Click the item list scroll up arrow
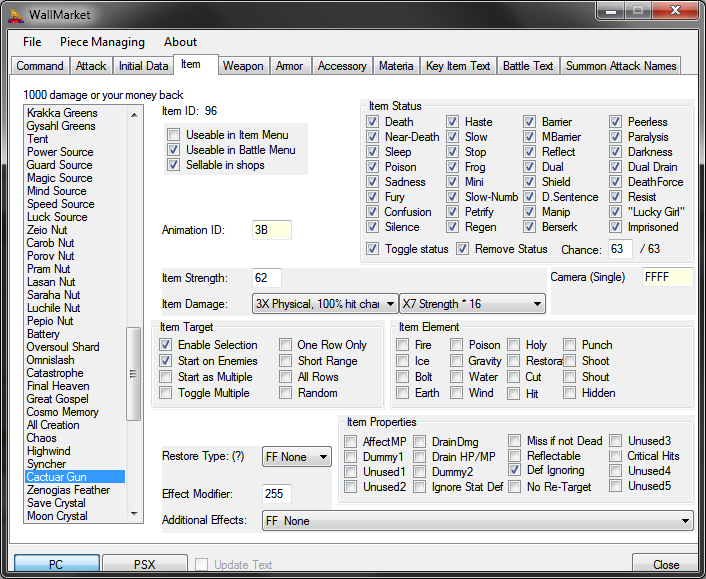Screen dimensions: 706x579 click(x=134, y=115)
